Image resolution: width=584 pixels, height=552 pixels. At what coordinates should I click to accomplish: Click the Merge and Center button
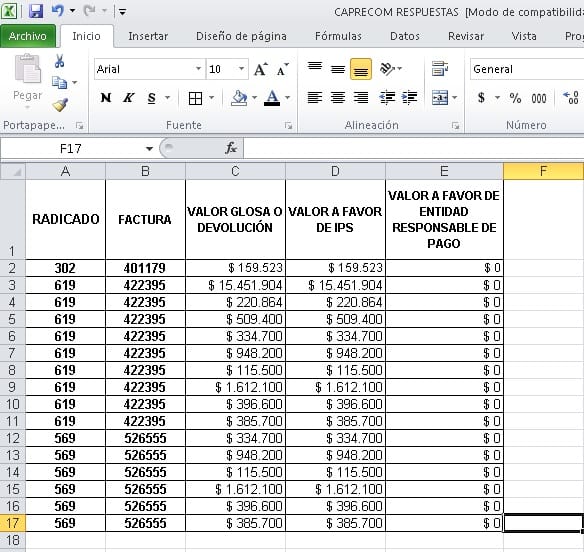pos(440,98)
